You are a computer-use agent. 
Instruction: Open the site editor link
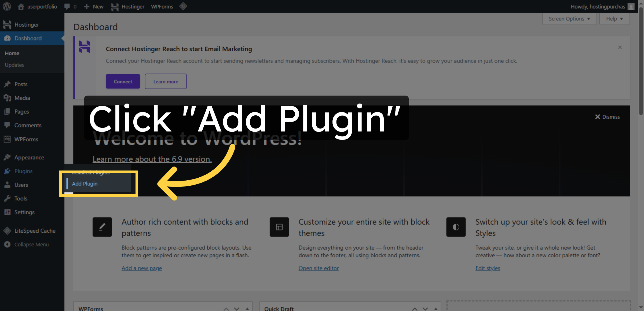319,268
